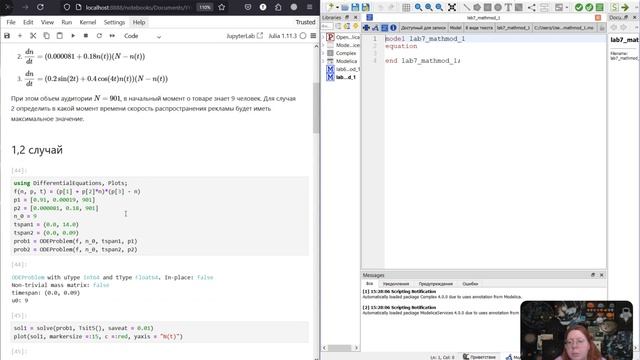
Task: Copy the selected notebook cell
Action: click(47, 36)
